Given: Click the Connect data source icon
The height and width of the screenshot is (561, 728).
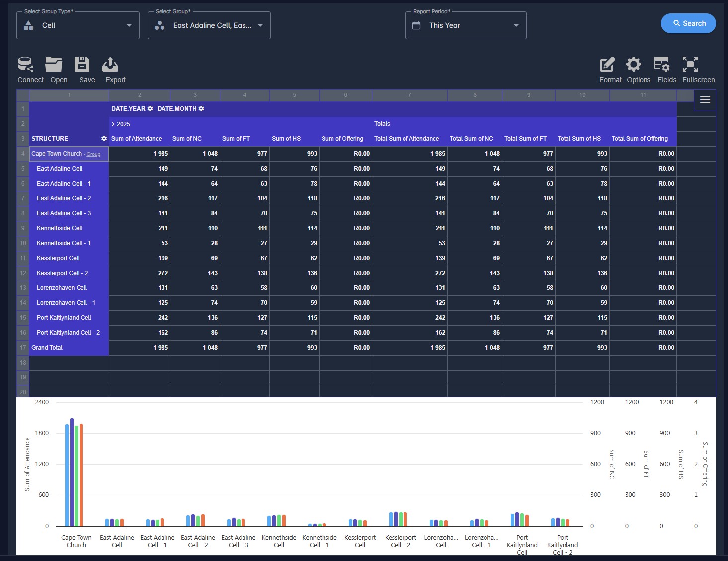Looking at the screenshot, I should point(26,65).
